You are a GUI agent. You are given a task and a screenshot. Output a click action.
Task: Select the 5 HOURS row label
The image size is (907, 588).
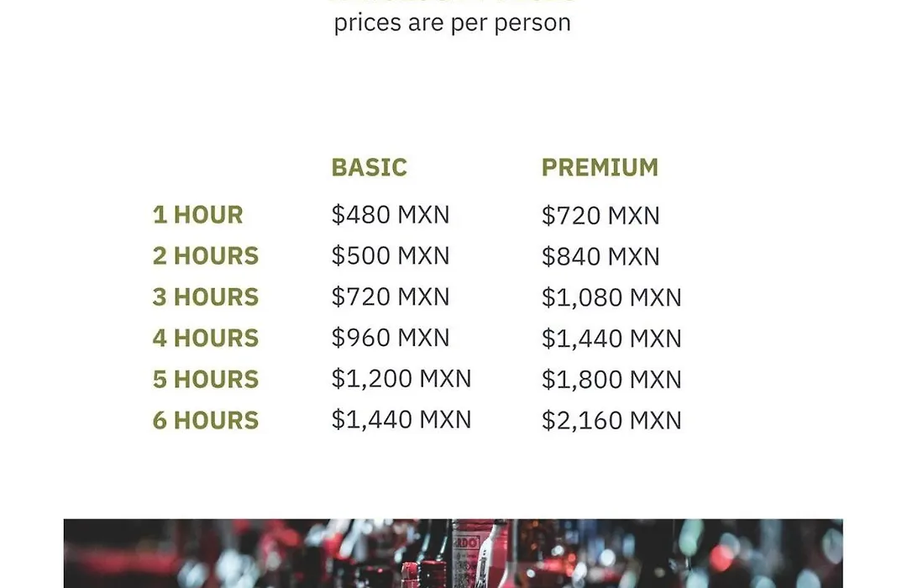point(206,380)
